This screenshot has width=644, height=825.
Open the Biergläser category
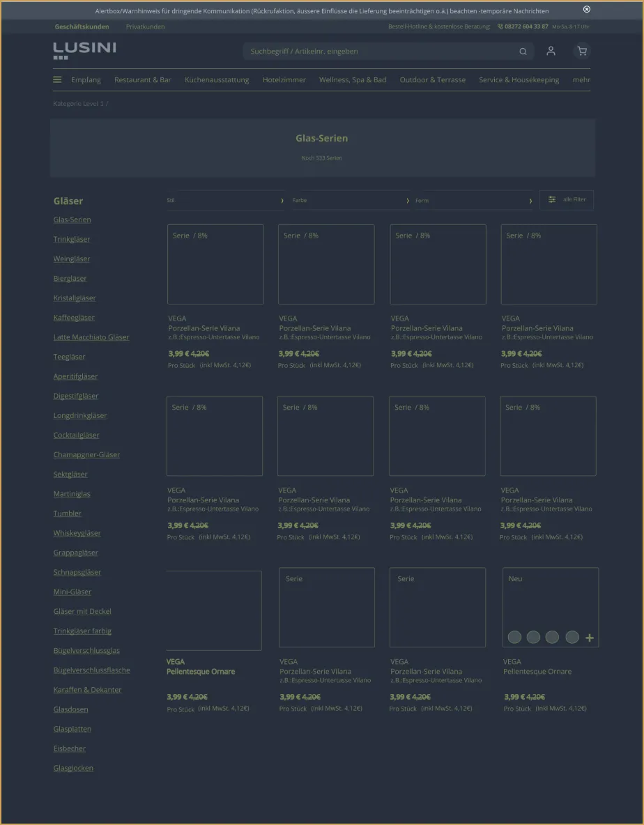point(70,278)
